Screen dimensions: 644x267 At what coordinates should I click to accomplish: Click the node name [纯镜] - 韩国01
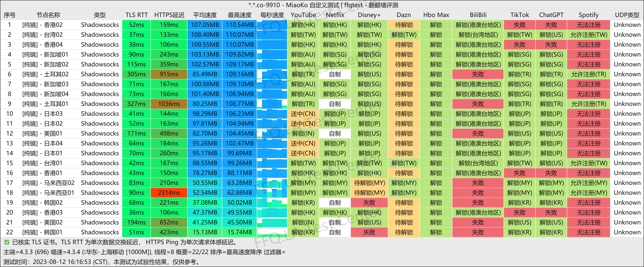coord(42,232)
